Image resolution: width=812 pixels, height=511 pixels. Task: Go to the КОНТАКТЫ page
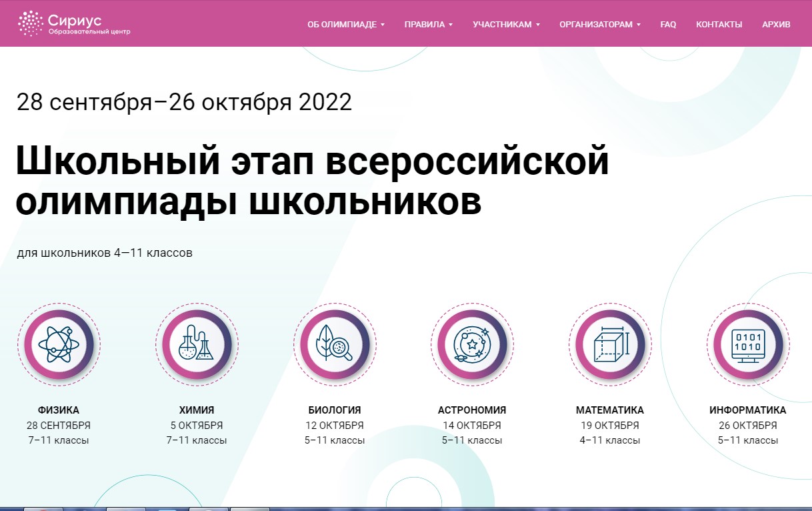[719, 25]
